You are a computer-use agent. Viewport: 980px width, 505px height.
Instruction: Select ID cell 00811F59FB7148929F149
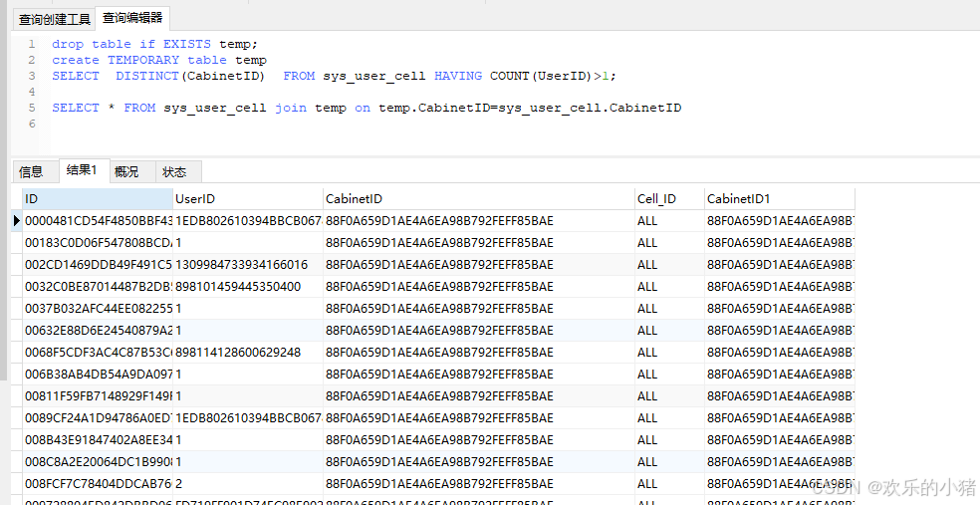pyautogui.click(x=98, y=395)
